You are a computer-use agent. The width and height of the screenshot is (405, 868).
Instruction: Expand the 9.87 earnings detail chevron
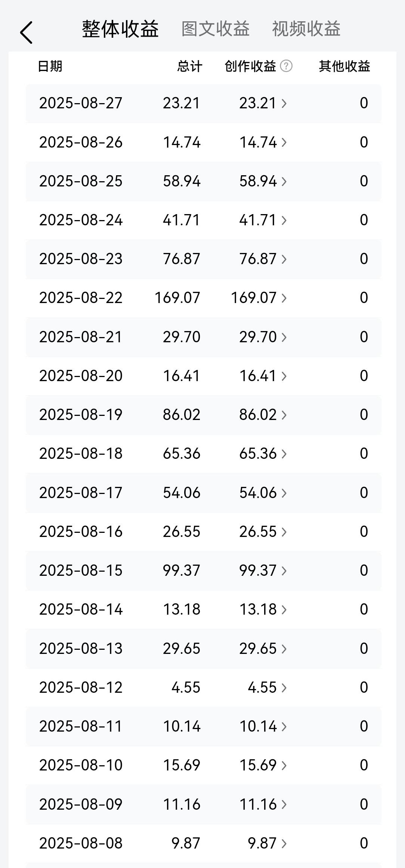(x=284, y=844)
